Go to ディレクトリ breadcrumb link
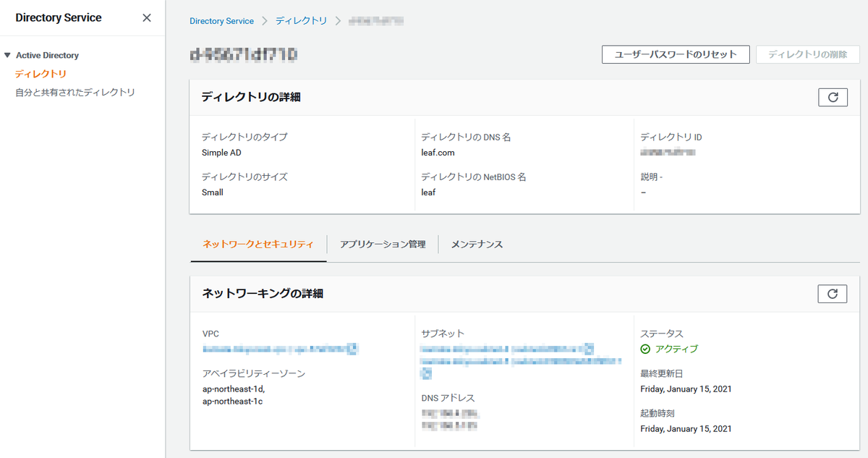This screenshot has height=458, width=868. pos(302,21)
